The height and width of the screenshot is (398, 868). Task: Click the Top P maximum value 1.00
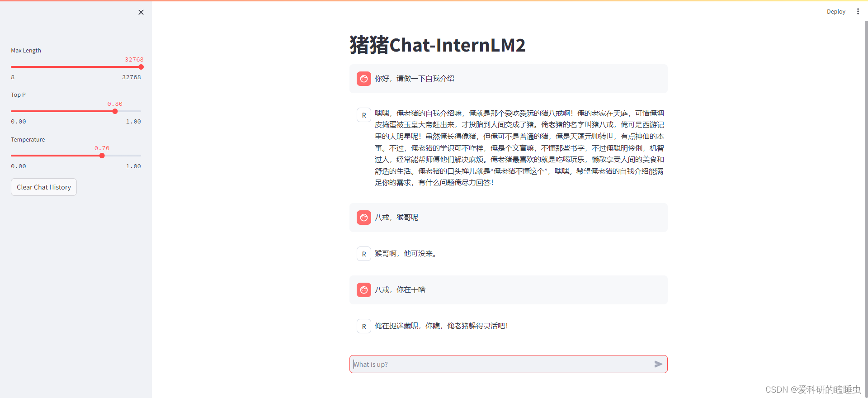tap(133, 122)
